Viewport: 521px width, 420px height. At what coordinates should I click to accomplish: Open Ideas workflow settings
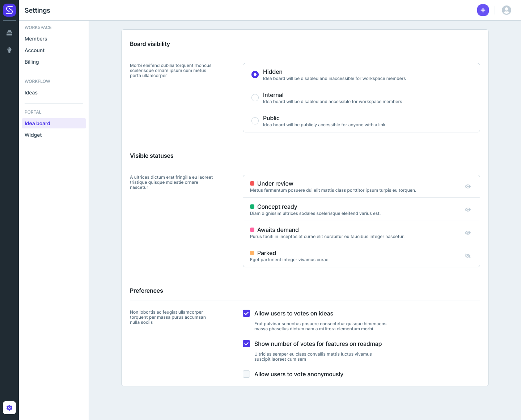tap(31, 93)
